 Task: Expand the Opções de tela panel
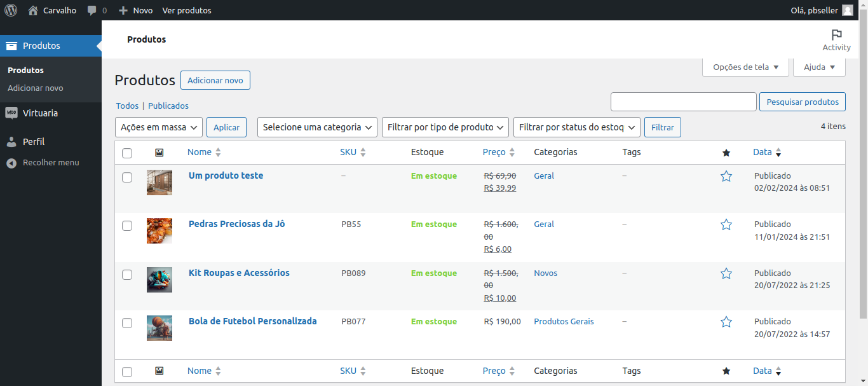(745, 67)
